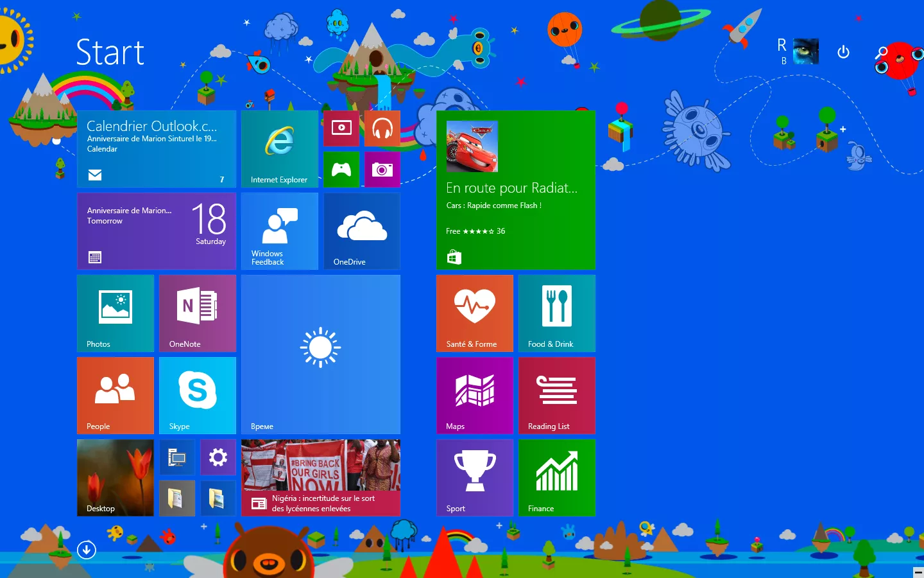Click 'Anniversaire de Marion... Tomorrow' text
924x578 pixels.
(x=129, y=216)
